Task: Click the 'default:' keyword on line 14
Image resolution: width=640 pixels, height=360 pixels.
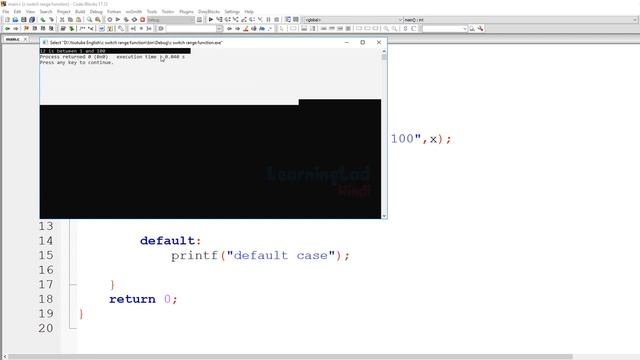Action: (171, 241)
